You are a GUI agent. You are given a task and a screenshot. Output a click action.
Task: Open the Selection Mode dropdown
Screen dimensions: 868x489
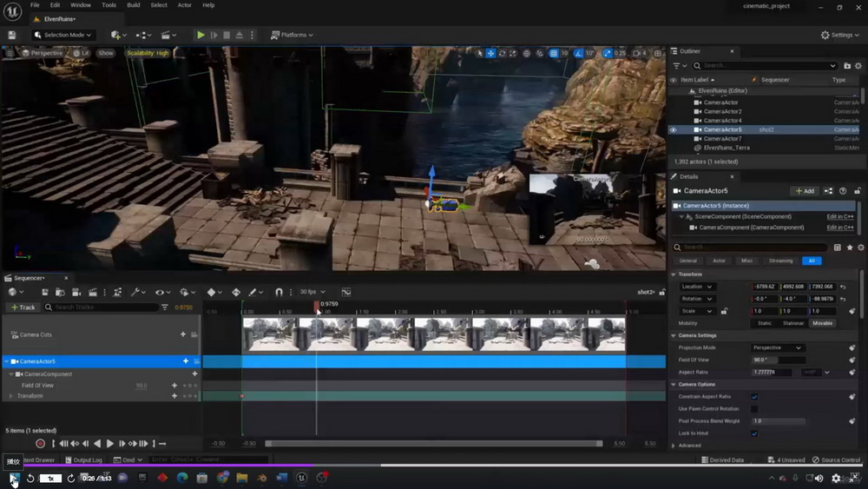coord(62,35)
